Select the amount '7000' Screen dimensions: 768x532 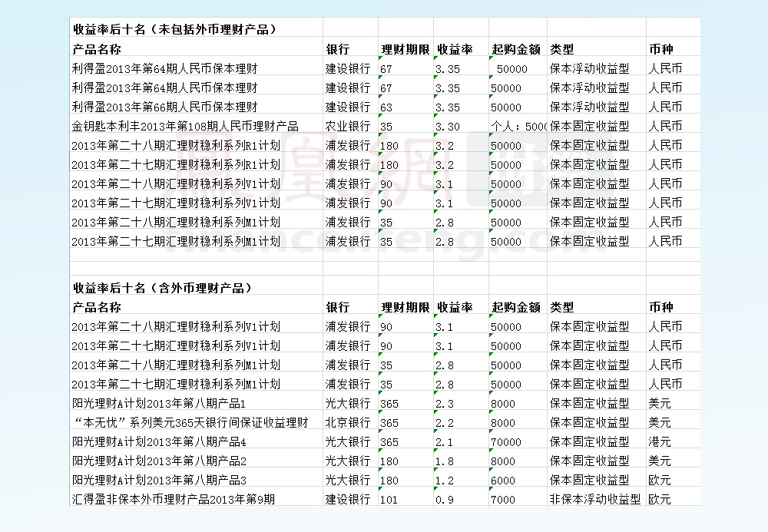503,500
